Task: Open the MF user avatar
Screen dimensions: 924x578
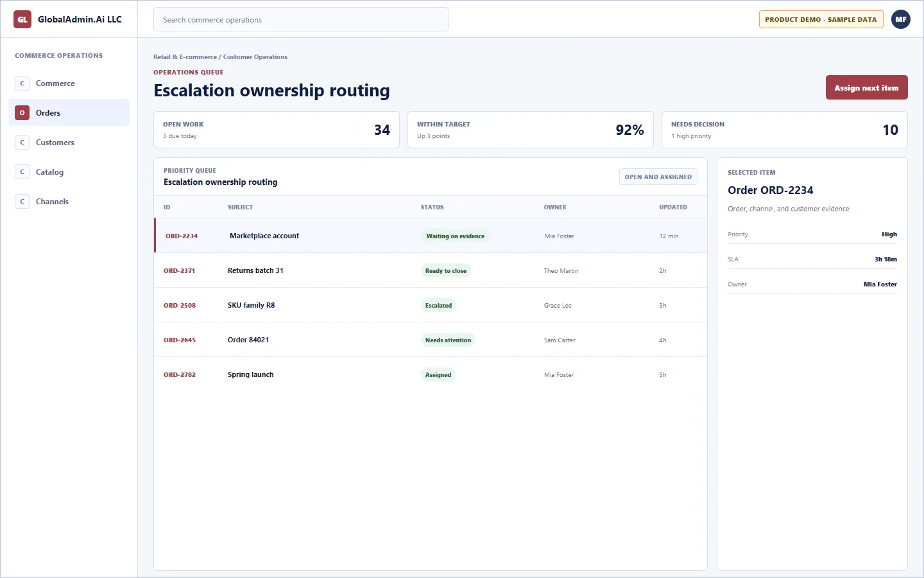Action: [x=901, y=19]
